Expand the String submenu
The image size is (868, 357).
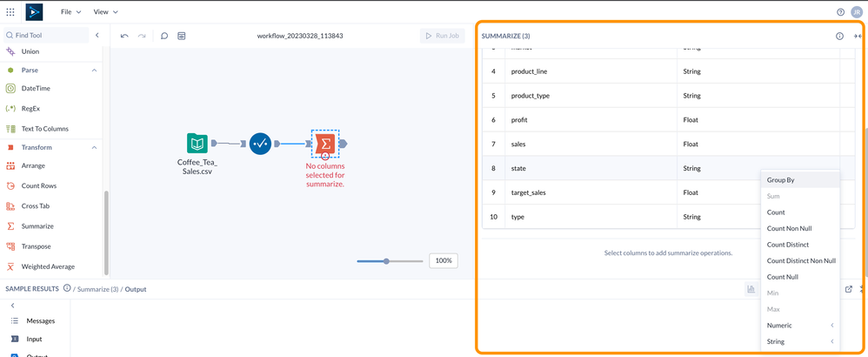(800, 341)
